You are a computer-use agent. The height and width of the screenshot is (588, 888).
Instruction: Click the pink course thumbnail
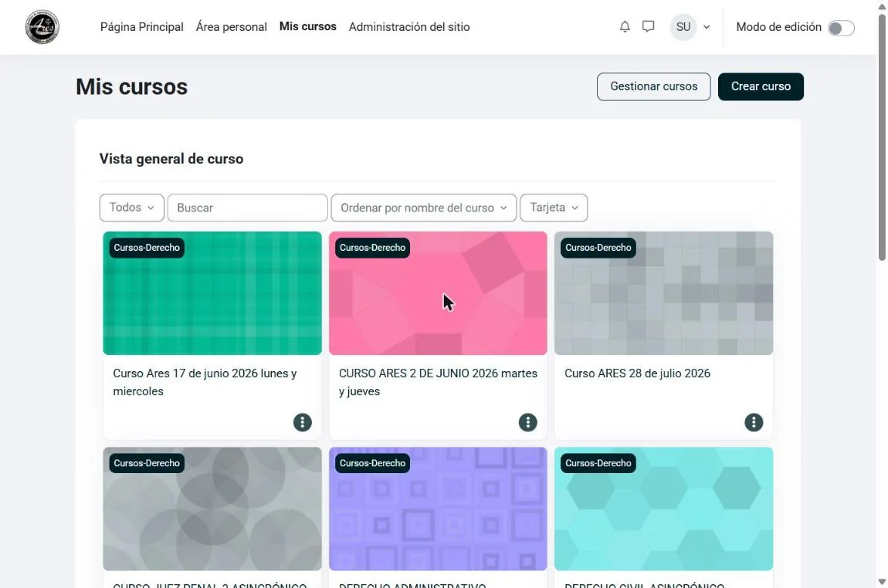point(438,293)
